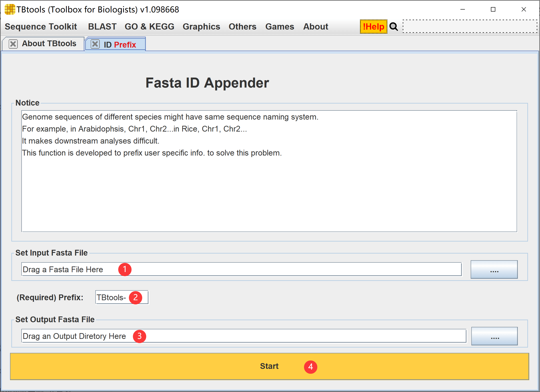Screen dimensions: 540x392
Task: Open the BLAST menu
Action: pyautogui.click(x=102, y=27)
